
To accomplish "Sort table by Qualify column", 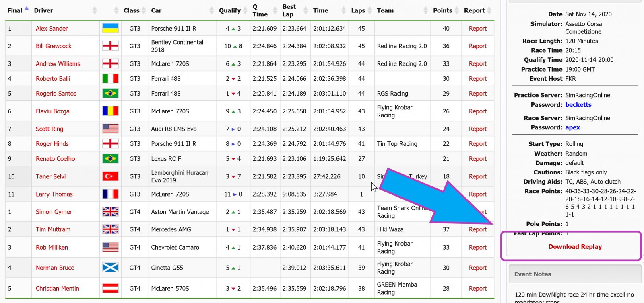I will click(x=230, y=10).
